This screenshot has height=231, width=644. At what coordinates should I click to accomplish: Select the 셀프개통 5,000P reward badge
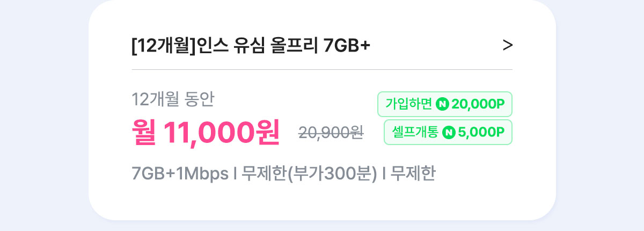[x=448, y=132]
